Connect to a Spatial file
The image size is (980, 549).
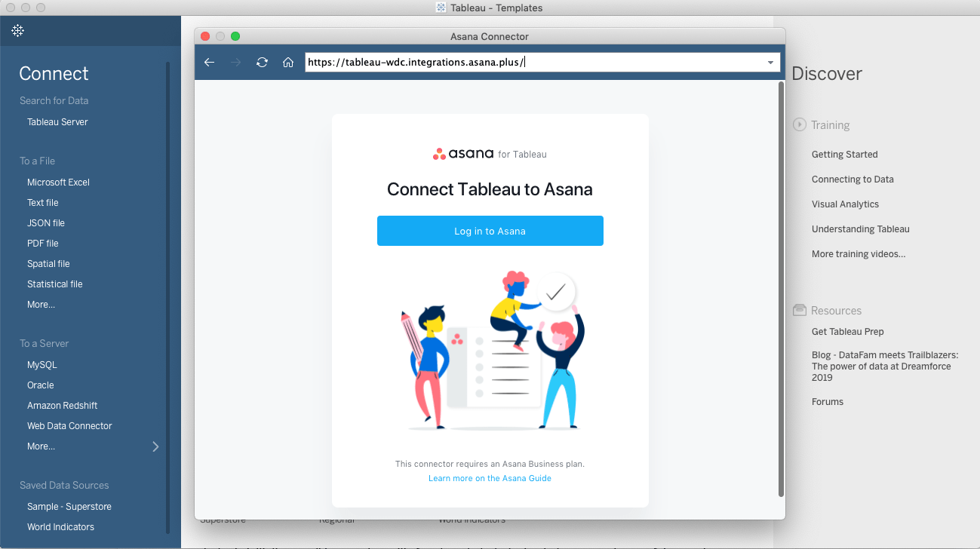pyautogui.click(x=48, y=264)
